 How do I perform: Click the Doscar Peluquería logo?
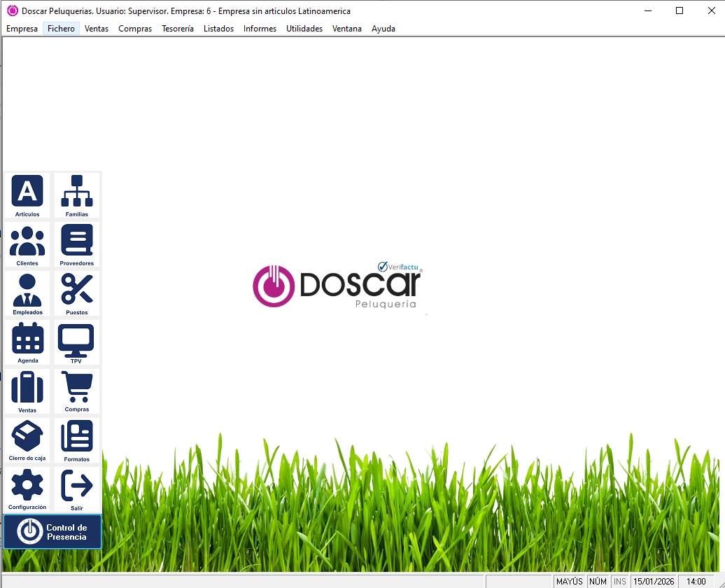(x=338, y=286)
